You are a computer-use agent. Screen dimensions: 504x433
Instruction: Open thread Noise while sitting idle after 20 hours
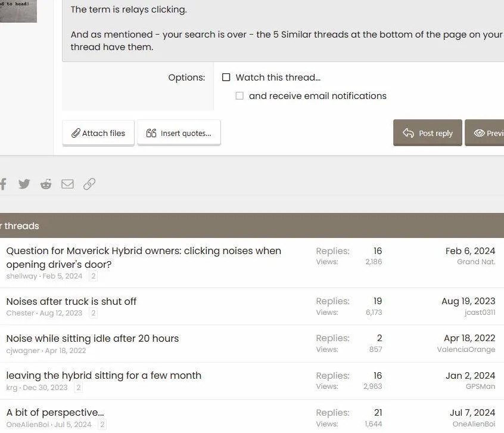[x=92, y=338]
